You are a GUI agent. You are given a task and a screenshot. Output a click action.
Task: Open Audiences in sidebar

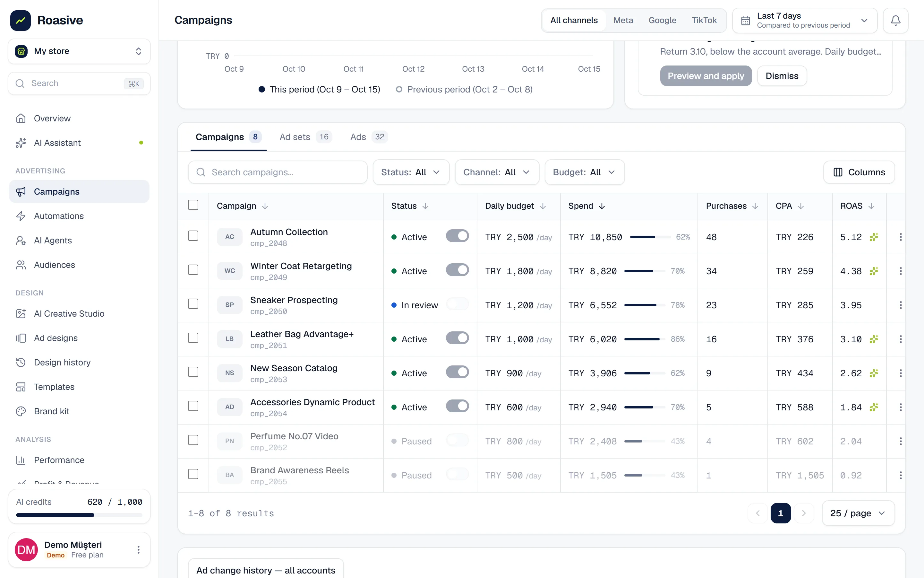click(79, 265)
